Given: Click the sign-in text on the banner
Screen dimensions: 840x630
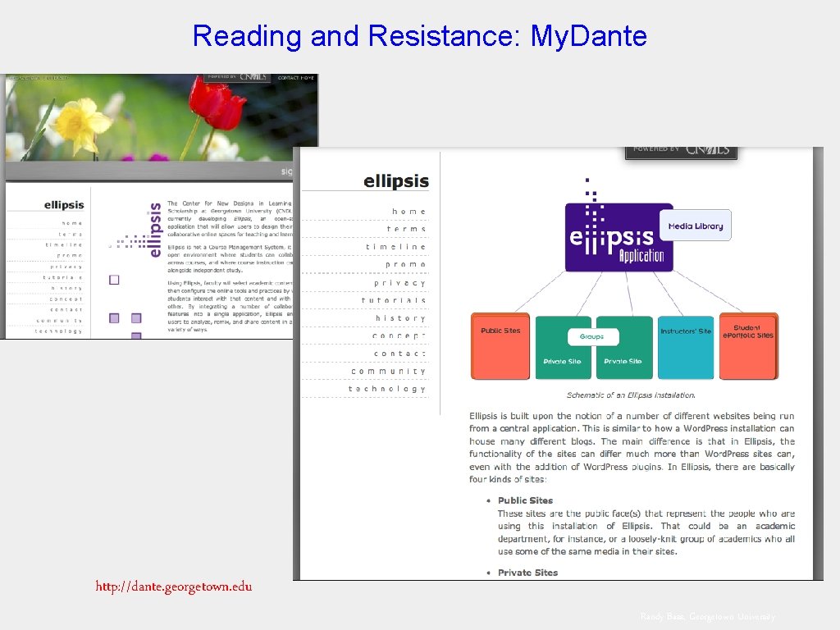Looking at the screenshot, I should pos(285,170).
